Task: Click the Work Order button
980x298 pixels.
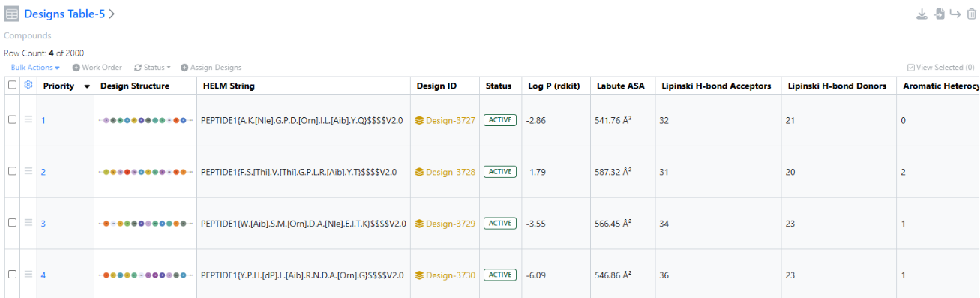Action: pyautogui.click(x=97, y=68)
